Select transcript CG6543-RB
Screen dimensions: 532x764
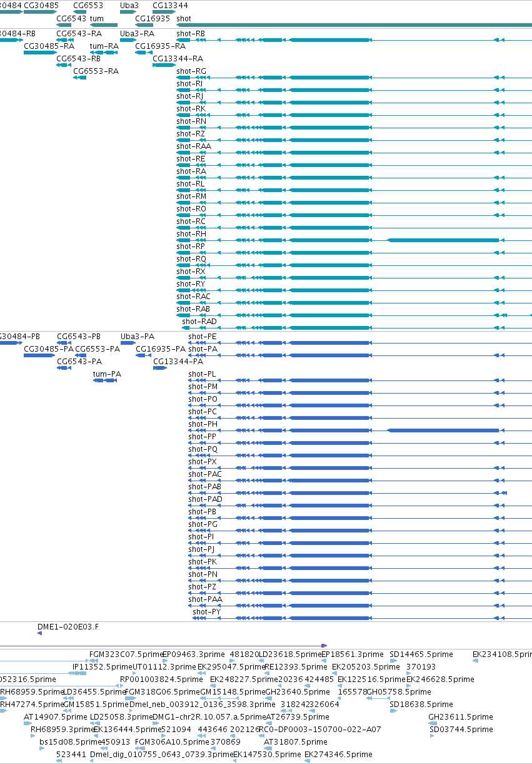point(79,59)
